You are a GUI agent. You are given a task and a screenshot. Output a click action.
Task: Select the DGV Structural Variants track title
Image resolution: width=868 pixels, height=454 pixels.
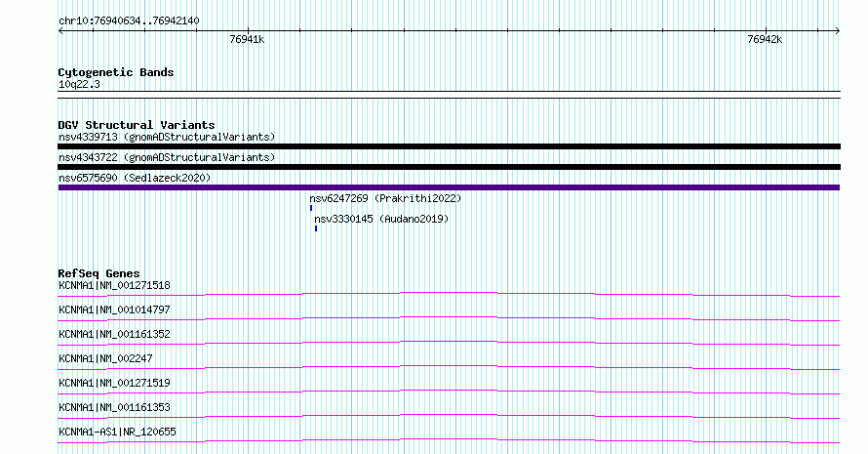click(x=137, y=125)
